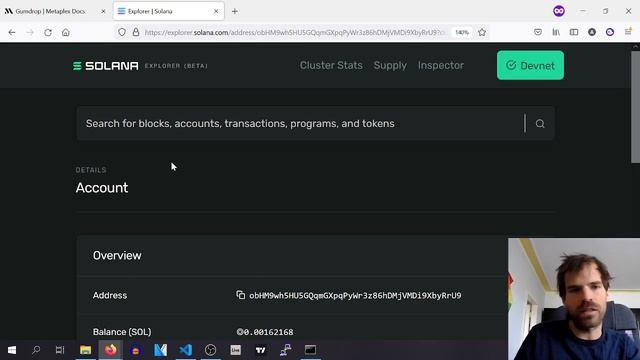Screen dimensions: 640x360
Task: Open Windows taskbar search
Action: [36, 350]
